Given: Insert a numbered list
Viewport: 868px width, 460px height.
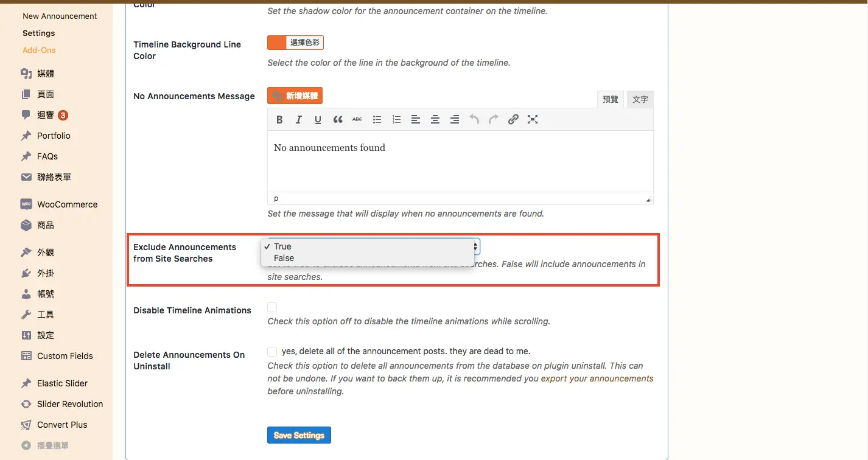Looking at the screenshot, I should tap(396, 120).
